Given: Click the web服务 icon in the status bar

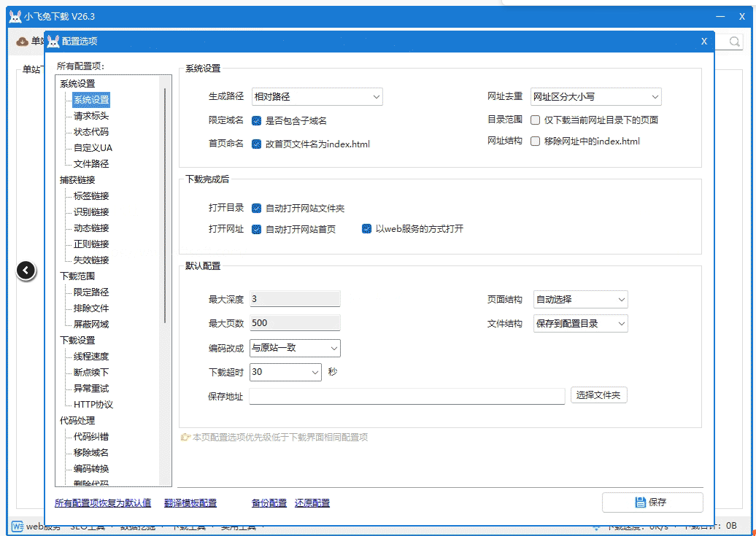Looking at the screenshot, I should pyautogui.click(x=17, y=527).
